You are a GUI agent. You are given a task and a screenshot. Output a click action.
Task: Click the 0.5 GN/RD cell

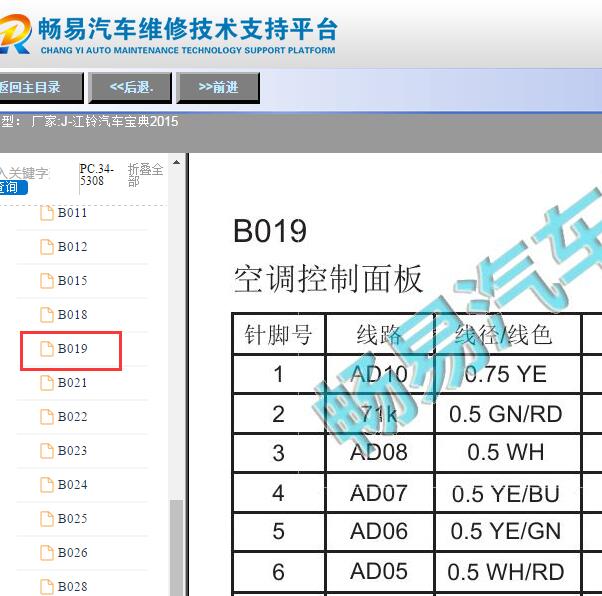click(506, 414)
